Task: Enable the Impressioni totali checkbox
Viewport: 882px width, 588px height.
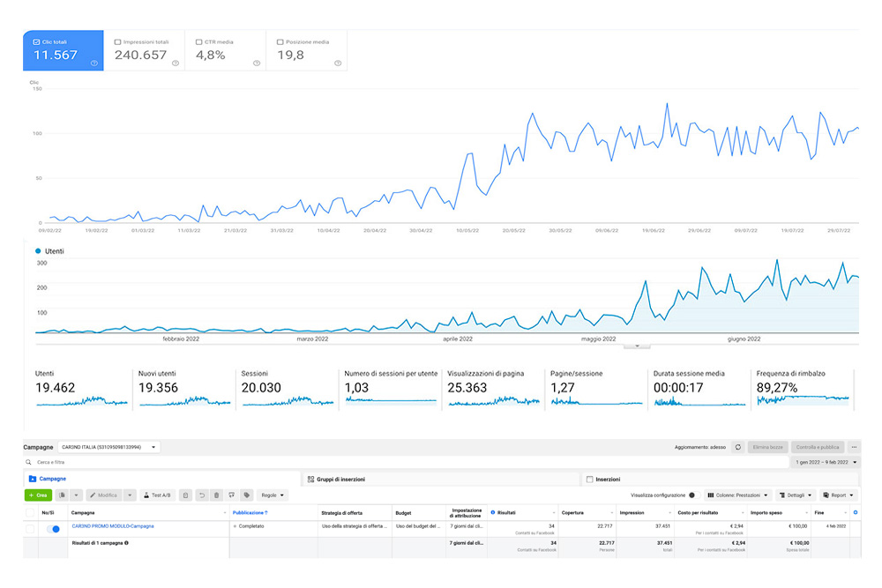Action: [x=118, y=41]
